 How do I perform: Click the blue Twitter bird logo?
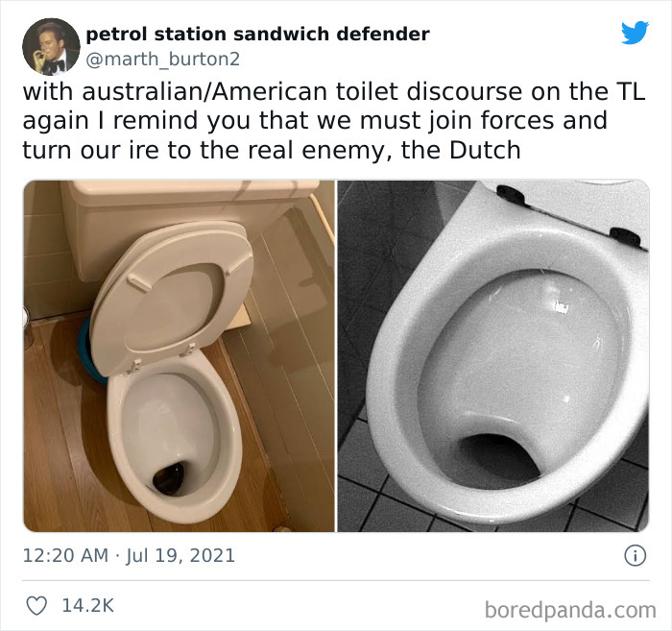(x=635, y=32)
